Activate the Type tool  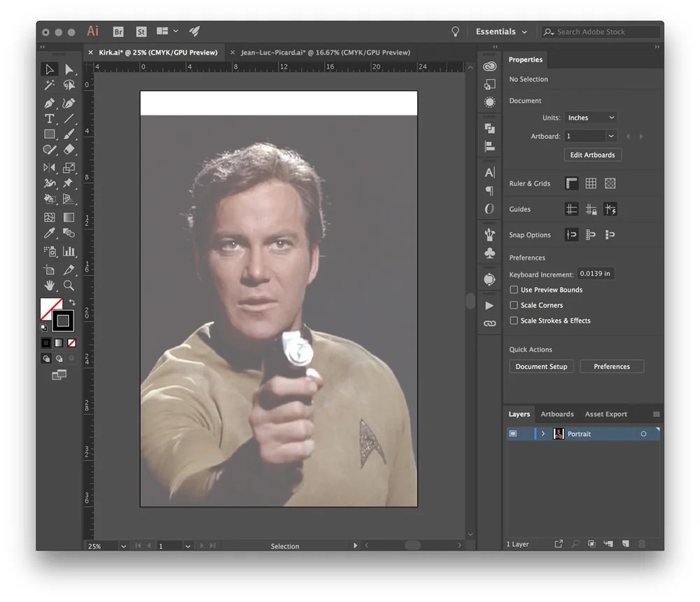coord(48,119)
